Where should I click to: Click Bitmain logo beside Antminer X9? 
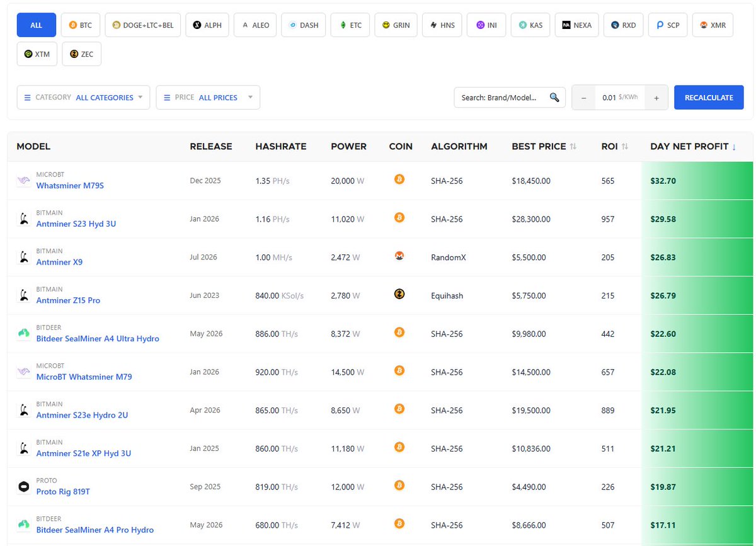pyautogui.click(x=23, y=257)
